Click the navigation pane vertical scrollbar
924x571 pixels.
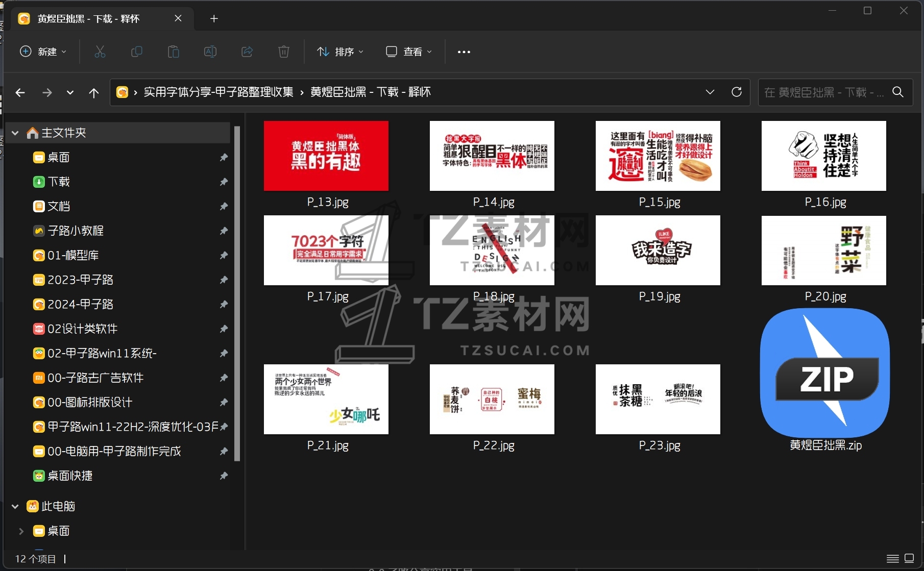pyautogui.click(x=237, y=293)
